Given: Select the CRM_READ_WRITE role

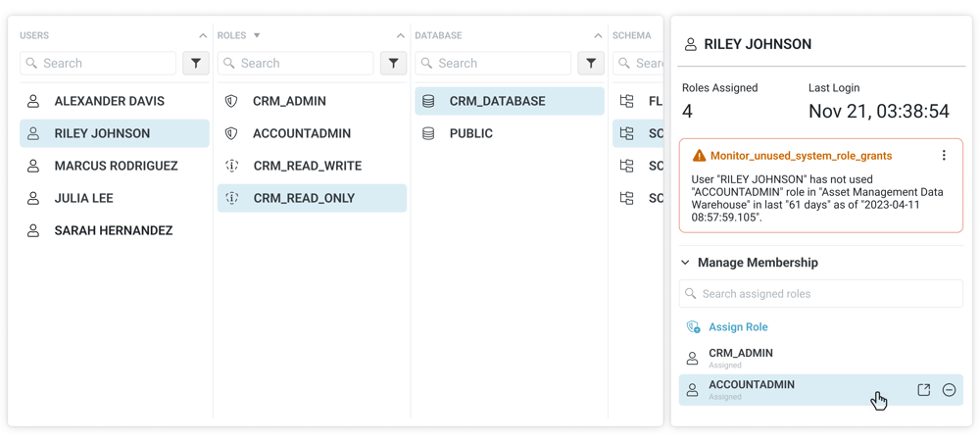Looking at the screenshot, I should [307, 166].
